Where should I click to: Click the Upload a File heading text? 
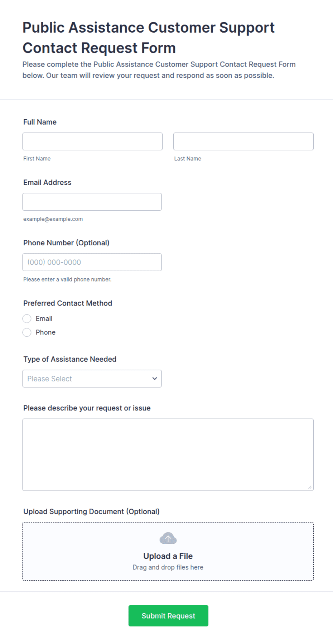(x=168, y=556)
